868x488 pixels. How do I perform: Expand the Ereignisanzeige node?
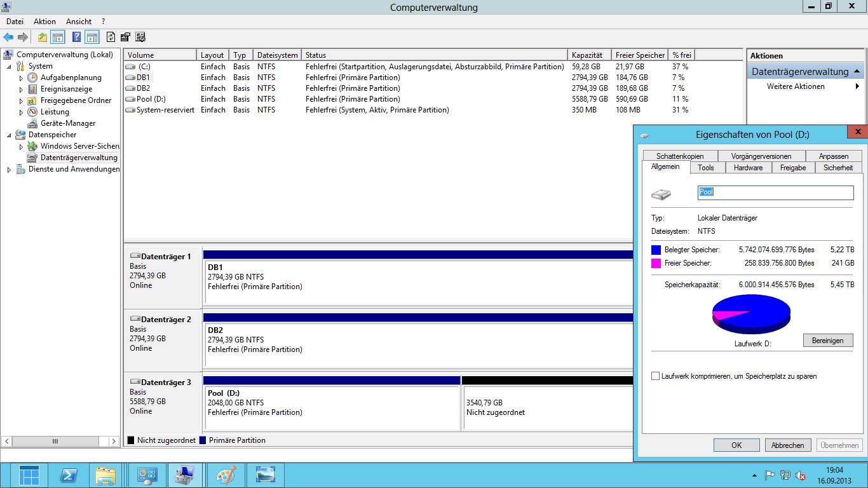(x=21, y=89)
